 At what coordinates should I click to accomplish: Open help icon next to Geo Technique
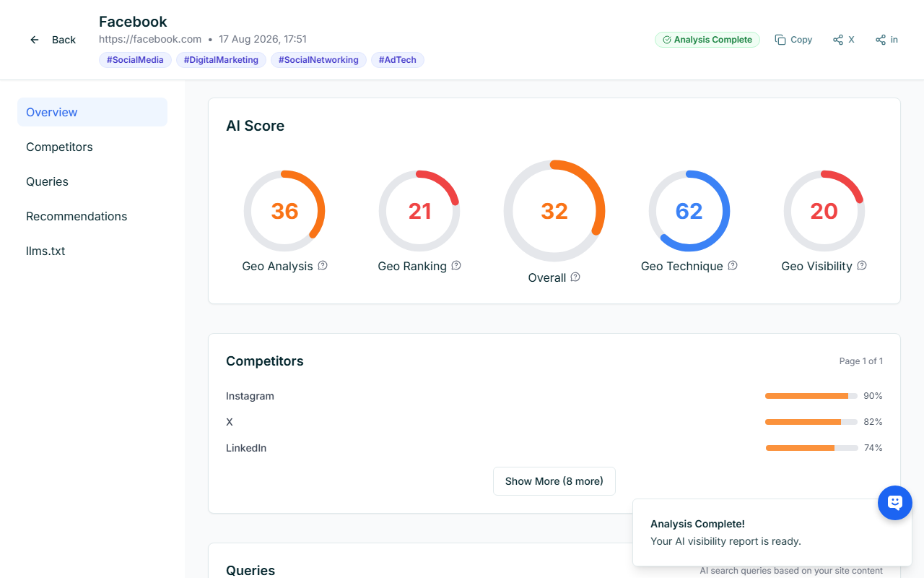click(x=733, y=265)
